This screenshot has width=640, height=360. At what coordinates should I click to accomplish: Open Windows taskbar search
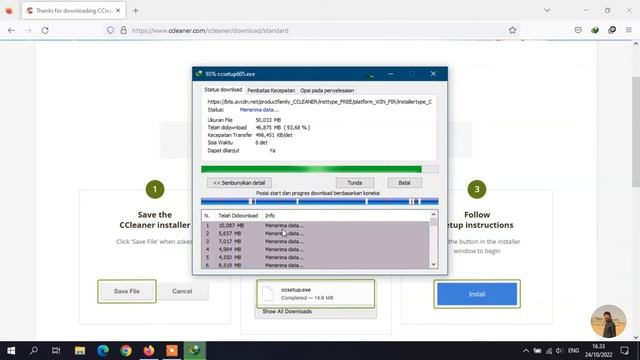[34, 351]
